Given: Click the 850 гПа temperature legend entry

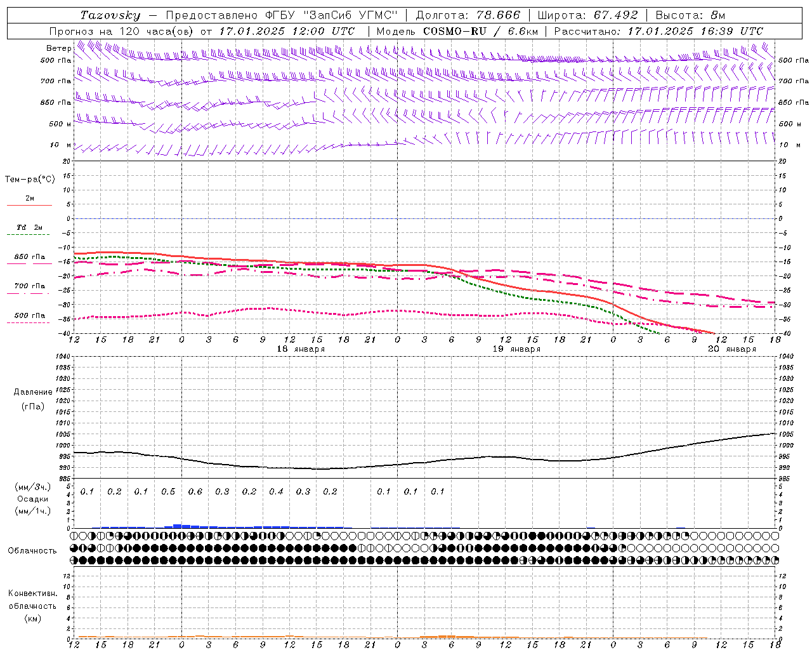Looking at the screenshot, I should coord(29,257).
